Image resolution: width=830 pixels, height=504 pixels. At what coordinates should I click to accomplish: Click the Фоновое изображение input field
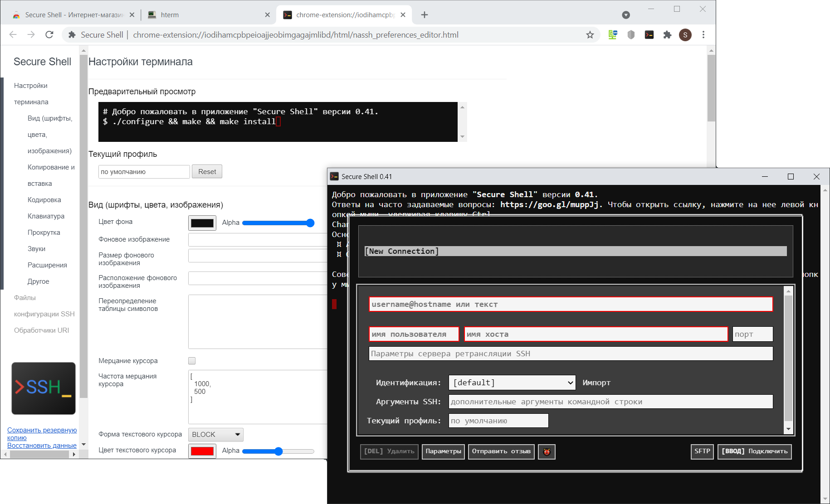point(257,240)
